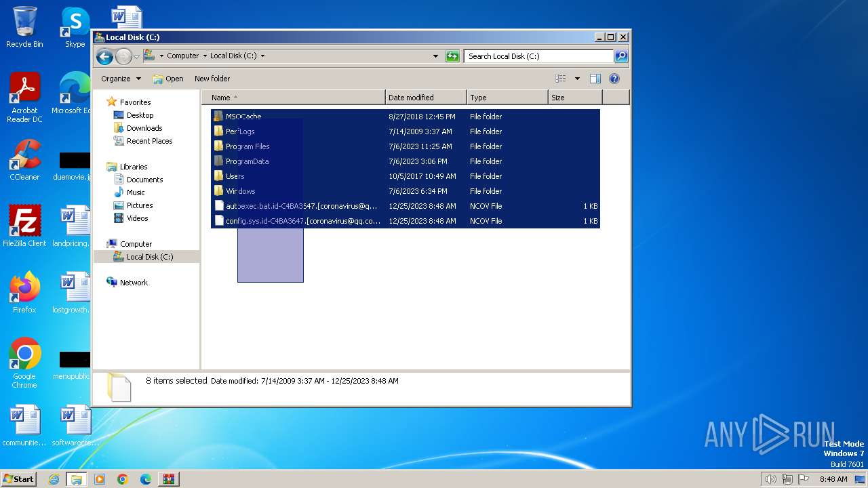Open the FileZilla Client desktop shortcut

click(x=24, y=226)
